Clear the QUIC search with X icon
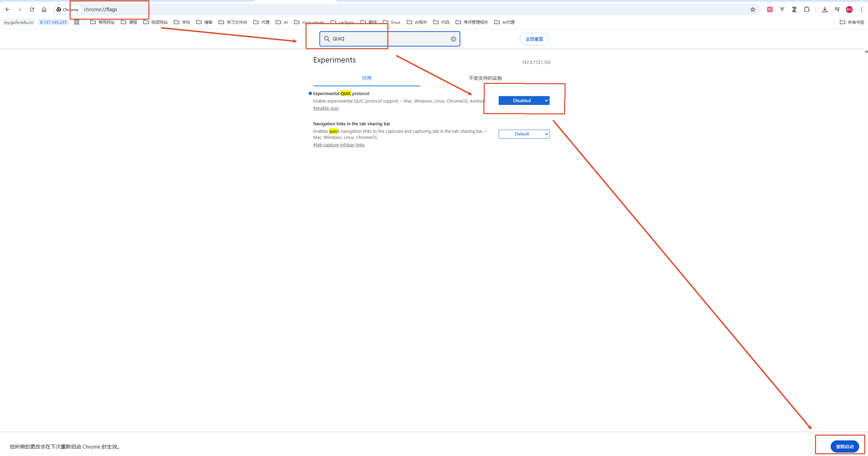This screenshot has width=868, height=456. [453, 39]
